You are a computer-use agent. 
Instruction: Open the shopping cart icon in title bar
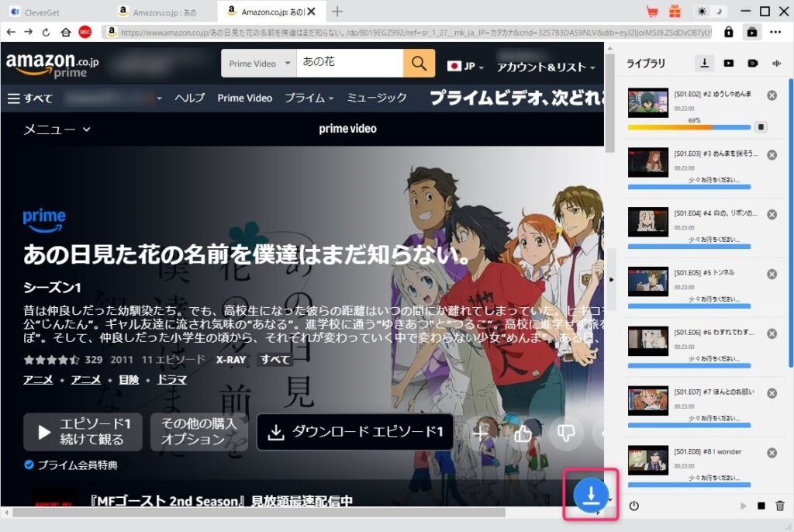tap(652, 12)
